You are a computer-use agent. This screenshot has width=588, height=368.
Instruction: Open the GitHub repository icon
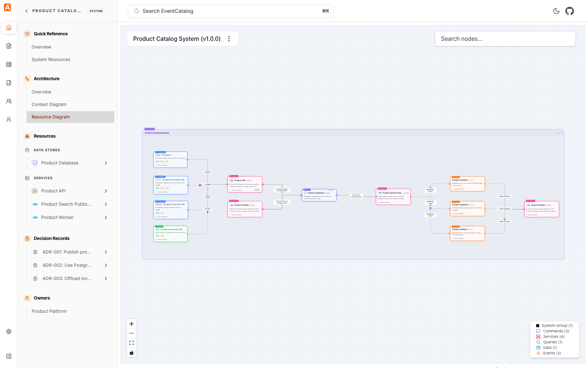[x=570, y=11]
